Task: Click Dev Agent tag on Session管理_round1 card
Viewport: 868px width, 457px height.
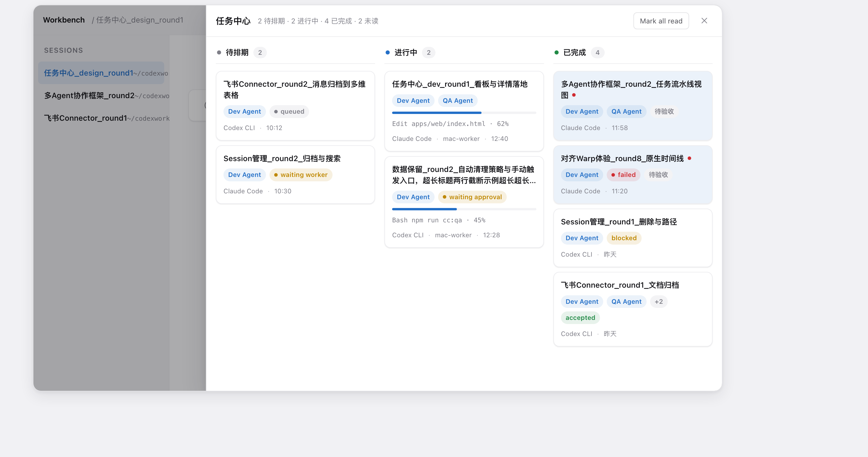Action: [582, 238]
